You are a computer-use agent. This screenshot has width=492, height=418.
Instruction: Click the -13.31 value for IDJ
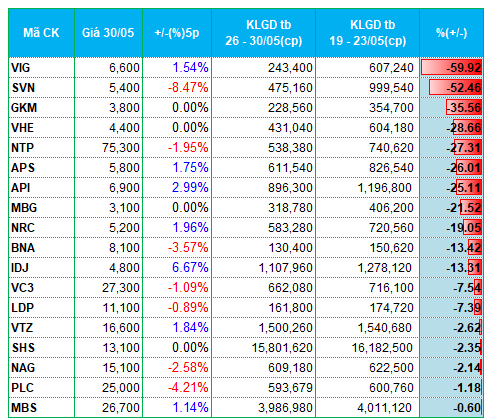click(464, 268)
